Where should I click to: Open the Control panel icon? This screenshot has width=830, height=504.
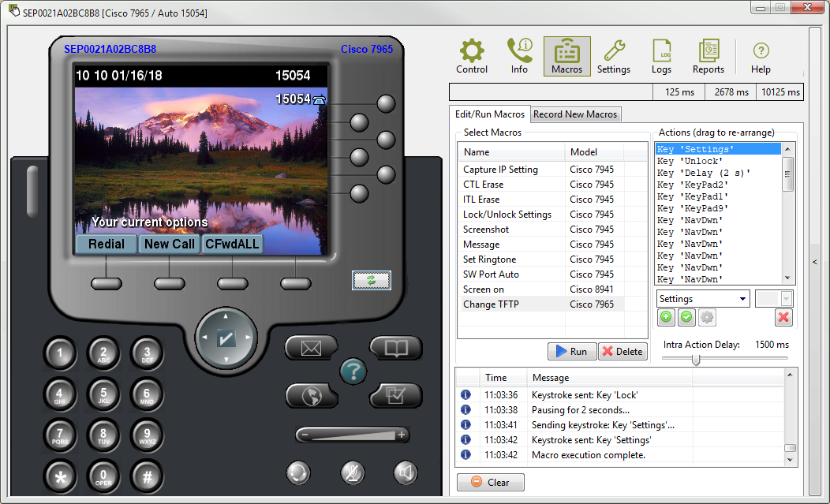click(x=471, y=56)
